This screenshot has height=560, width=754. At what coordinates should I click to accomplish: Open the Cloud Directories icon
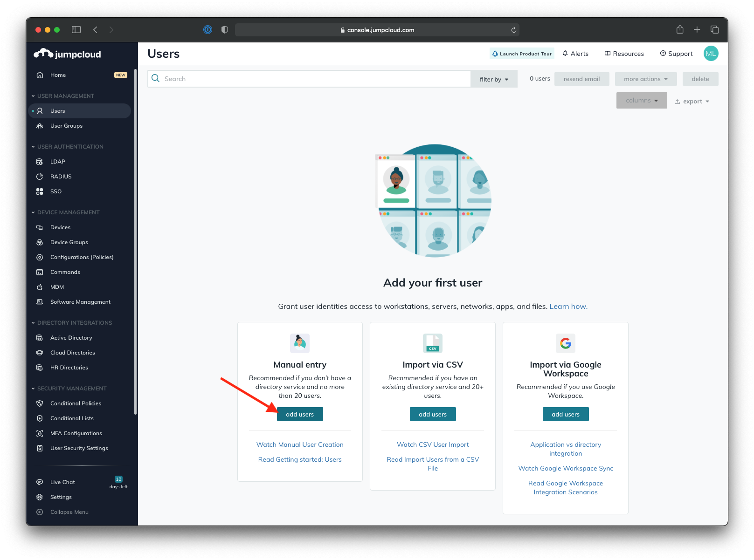click(40, 353)
